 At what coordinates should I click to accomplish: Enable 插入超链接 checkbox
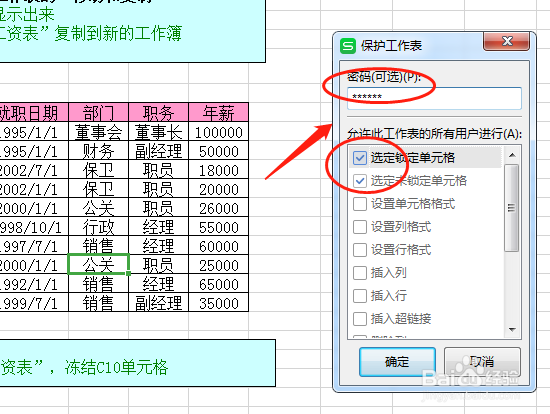[x=360, y=319]
